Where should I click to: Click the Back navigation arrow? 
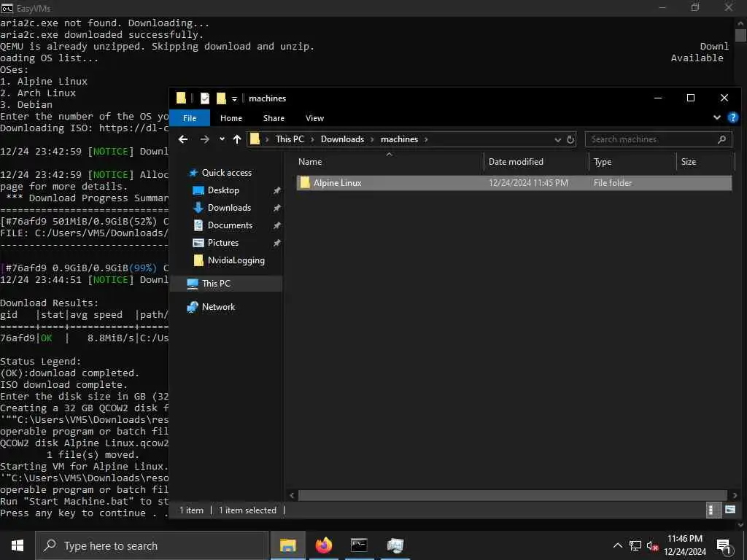click(183, 139)
